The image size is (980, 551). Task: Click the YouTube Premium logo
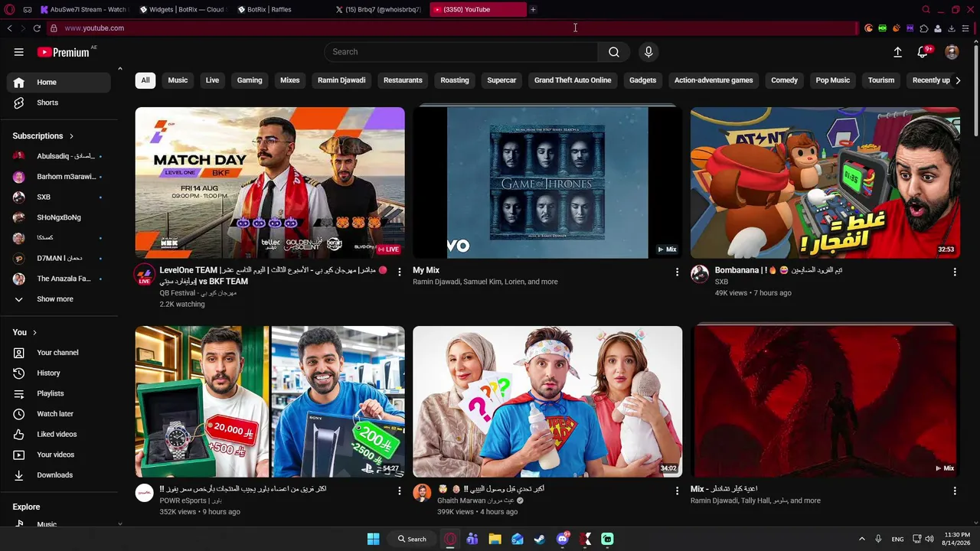[x=64, y=52]
